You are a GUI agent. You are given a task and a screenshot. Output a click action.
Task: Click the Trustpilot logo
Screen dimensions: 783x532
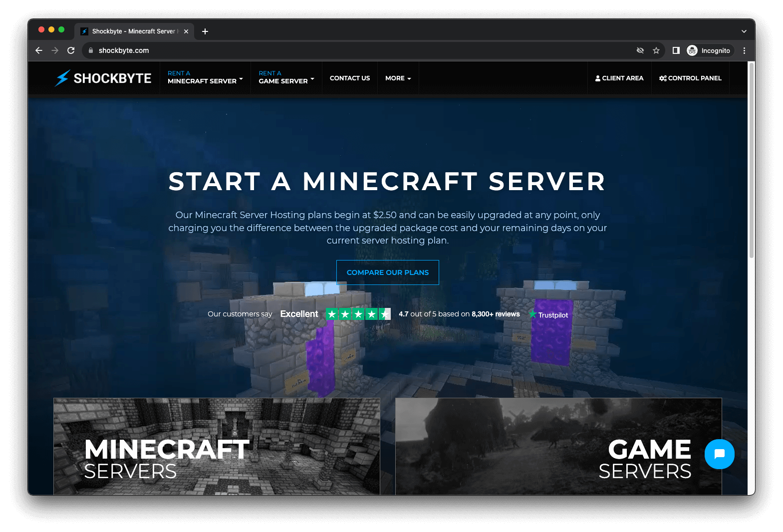tap(548, 314)
